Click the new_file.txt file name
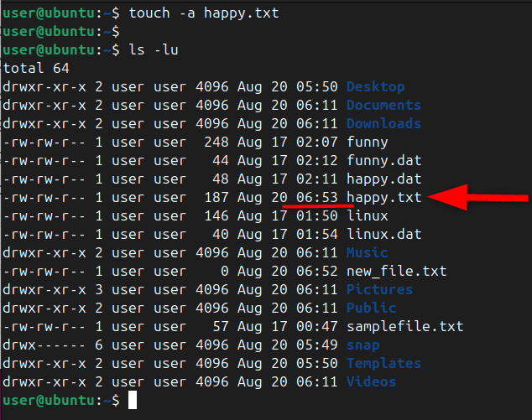532x420 pixels. click(396, 272)
